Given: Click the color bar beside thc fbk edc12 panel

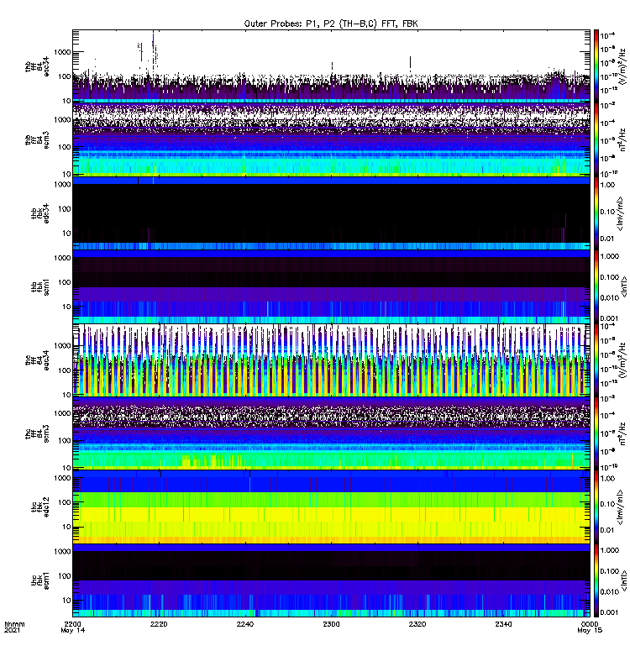Looking at the screenshot, I should point(596,507).
